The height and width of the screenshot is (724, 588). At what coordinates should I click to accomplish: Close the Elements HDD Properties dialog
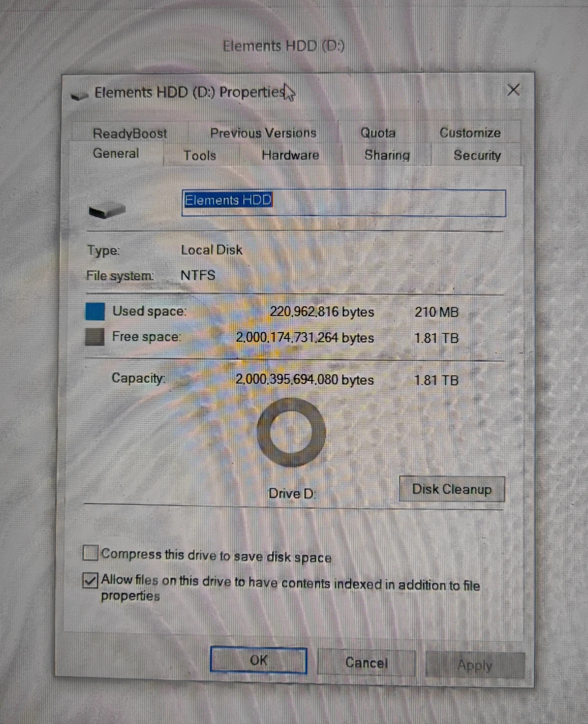pyautogui.click(x=513, y=90)
